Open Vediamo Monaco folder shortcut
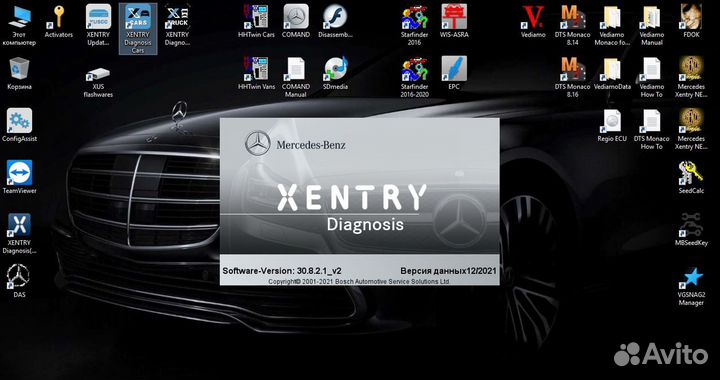This screenshot has height=380, width=720. pyautogui.click(x=612, y=26)
